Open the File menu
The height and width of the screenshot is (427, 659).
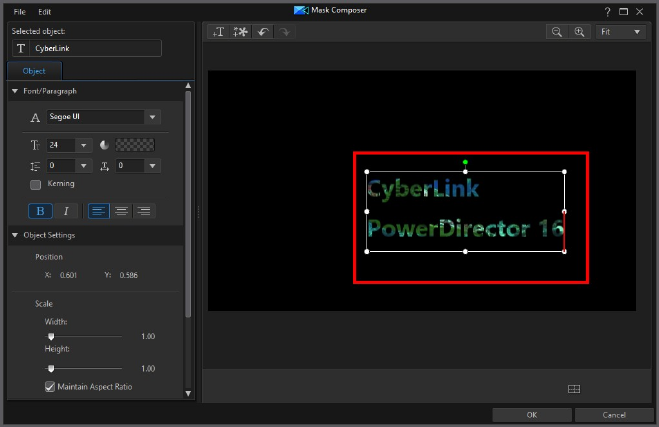[19, 12]
